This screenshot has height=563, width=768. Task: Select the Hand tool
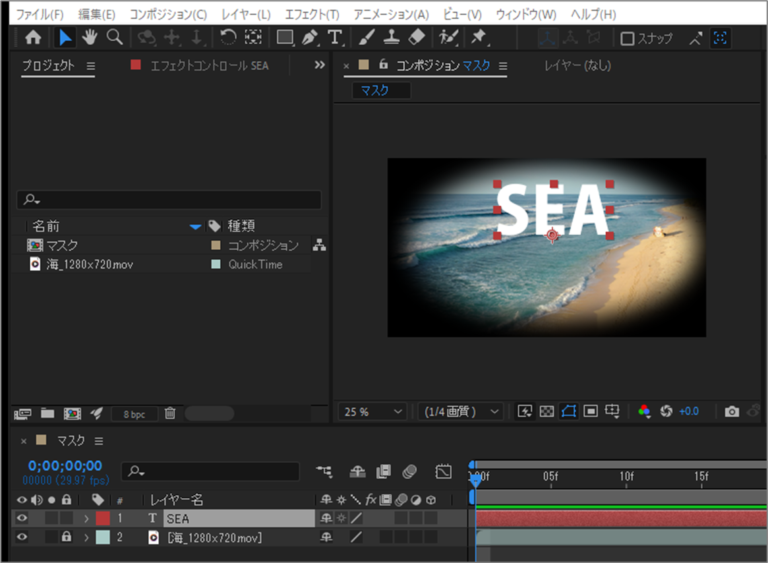(89, 37)
